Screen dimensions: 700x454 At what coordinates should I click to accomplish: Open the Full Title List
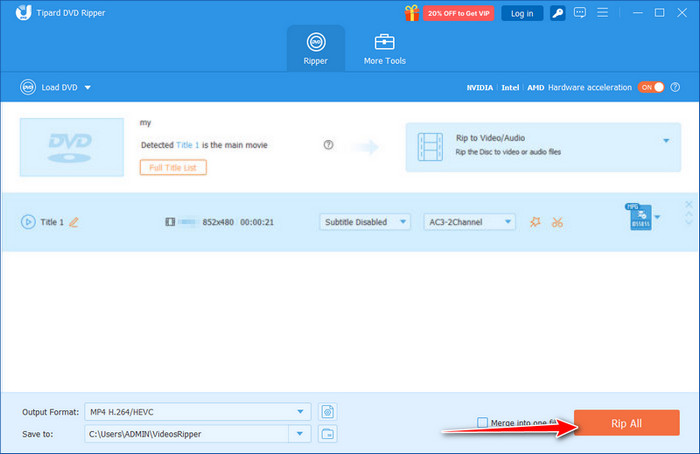click(174, 167)
